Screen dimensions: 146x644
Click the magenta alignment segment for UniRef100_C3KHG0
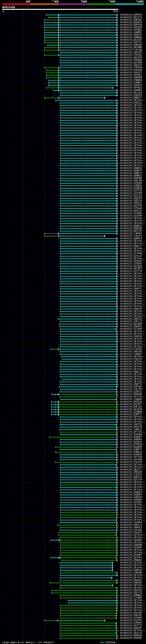point(52,233)
